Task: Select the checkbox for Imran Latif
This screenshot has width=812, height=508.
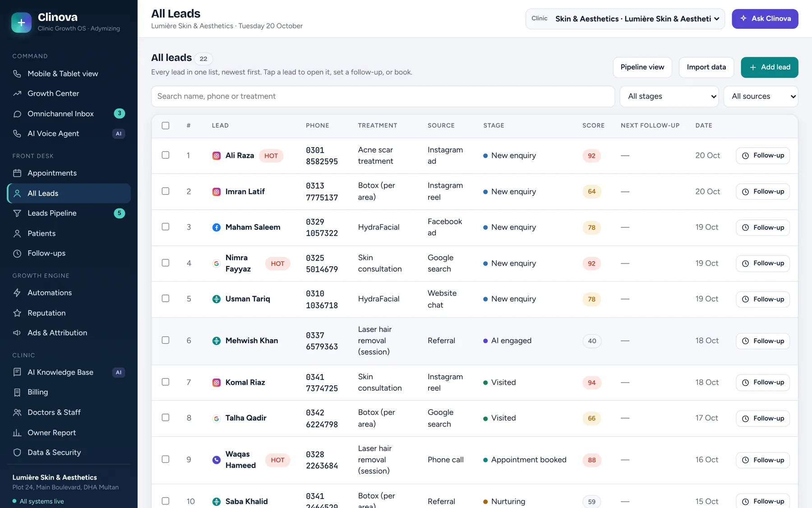Action: (x=166, y=191)
